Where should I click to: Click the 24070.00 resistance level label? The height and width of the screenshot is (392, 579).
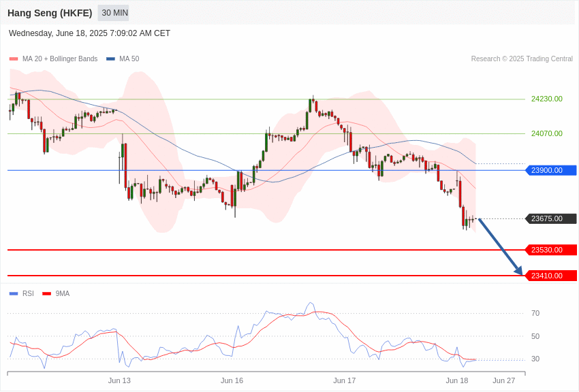coord(547,133)
